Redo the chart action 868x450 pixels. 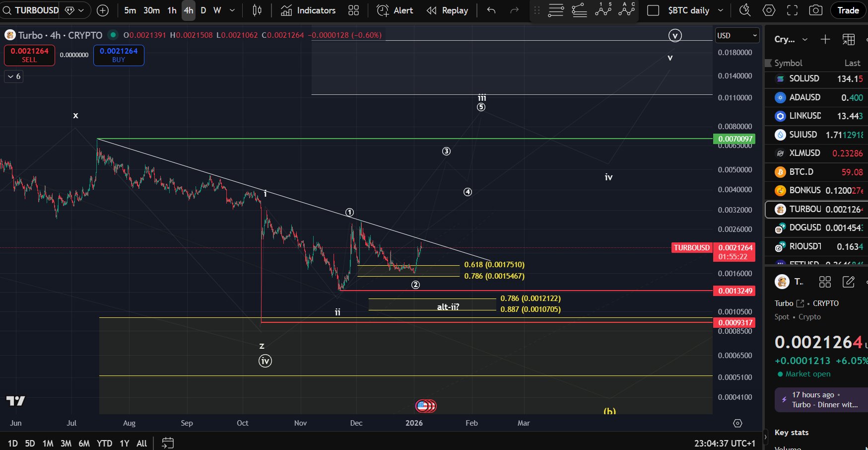point(514,10)
